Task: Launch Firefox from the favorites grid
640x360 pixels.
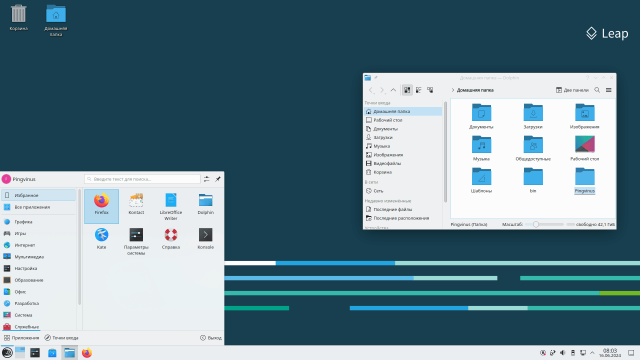Action: (x=101, y=206)
